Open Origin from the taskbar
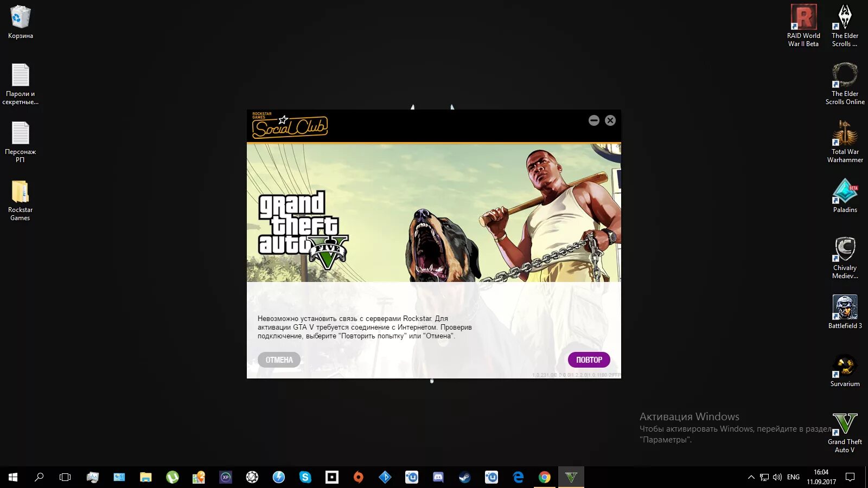Viewport: 868px width, 488px height. 358,477
